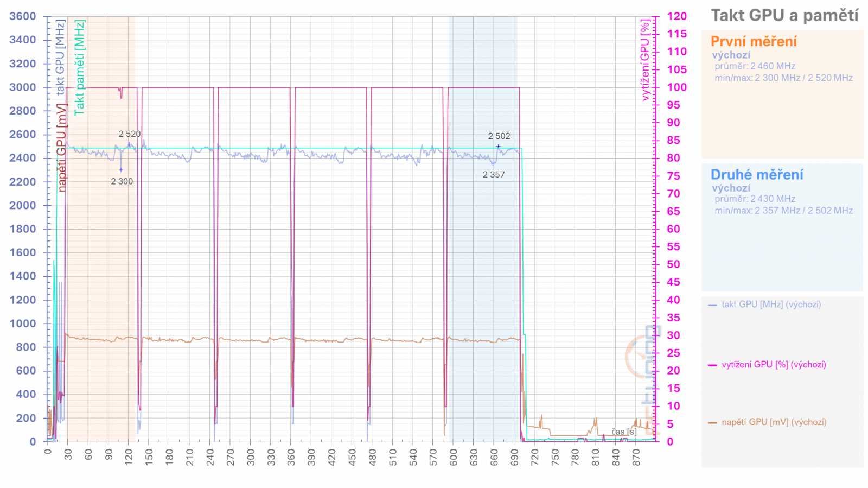Click the 'čas [s]' x-axis label
Image resolution: width=868 pixels, height=488 pixels.
pos(624,432)
